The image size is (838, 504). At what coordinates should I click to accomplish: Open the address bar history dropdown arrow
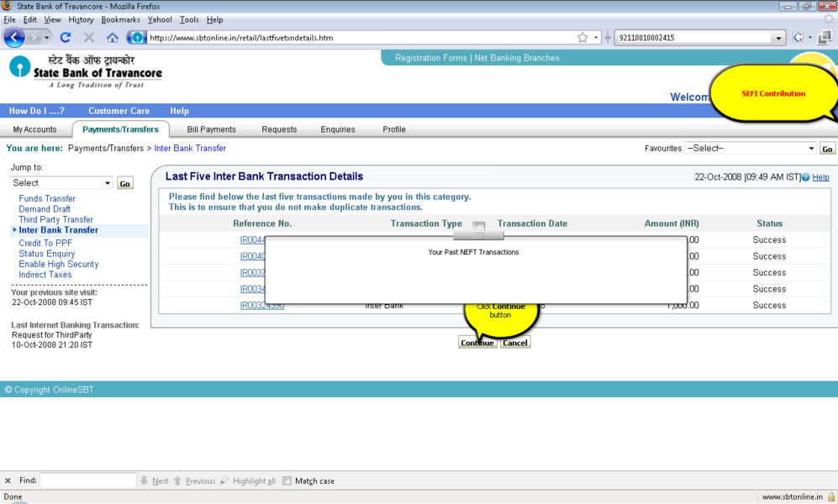tap(596, 38)
